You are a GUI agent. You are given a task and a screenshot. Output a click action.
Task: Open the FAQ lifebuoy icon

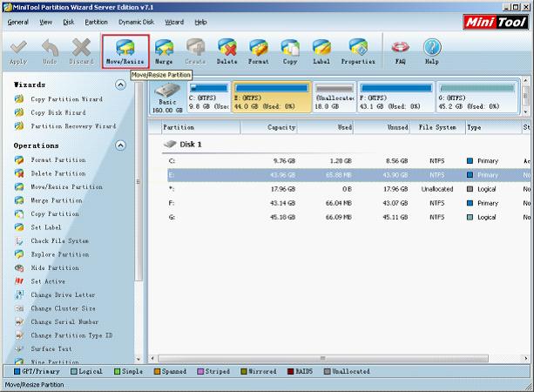[400, 51]
